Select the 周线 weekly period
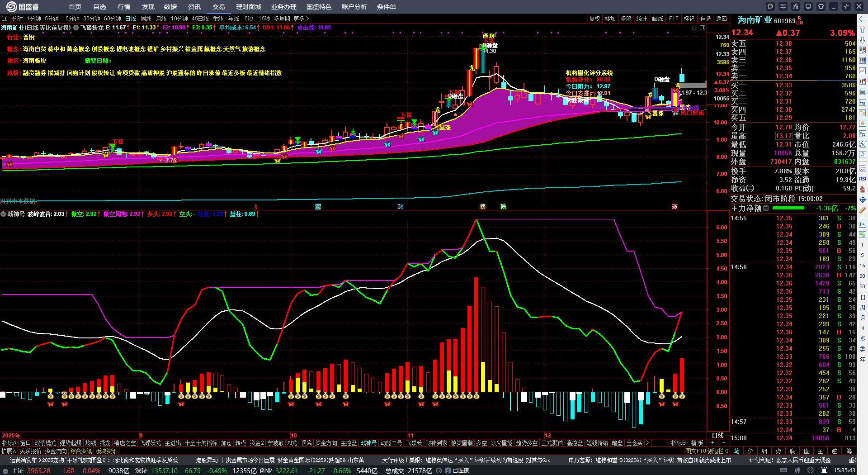This screenshot has width=868, height=475. coord(146,19)
